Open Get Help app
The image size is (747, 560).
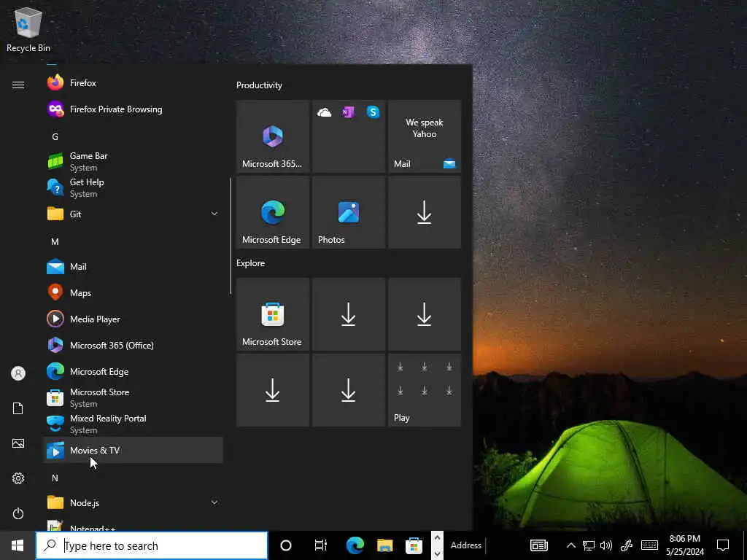[133, 187]
